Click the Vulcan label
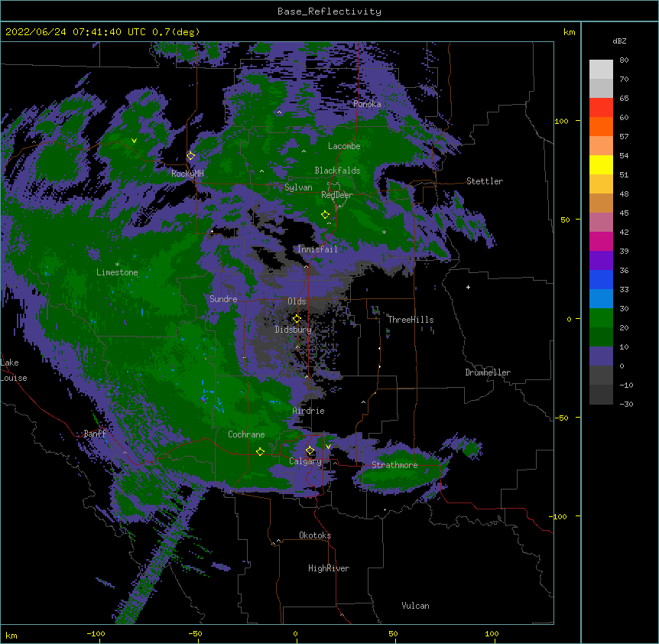The height and width of the screenshot is (644, 659). coord(415,606)
